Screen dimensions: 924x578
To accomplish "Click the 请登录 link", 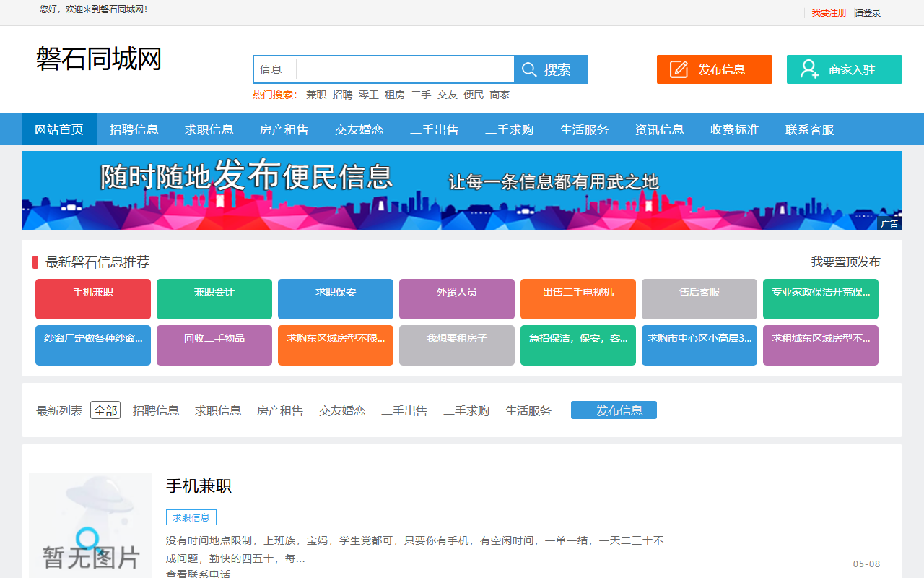I will tap(868, 13).
